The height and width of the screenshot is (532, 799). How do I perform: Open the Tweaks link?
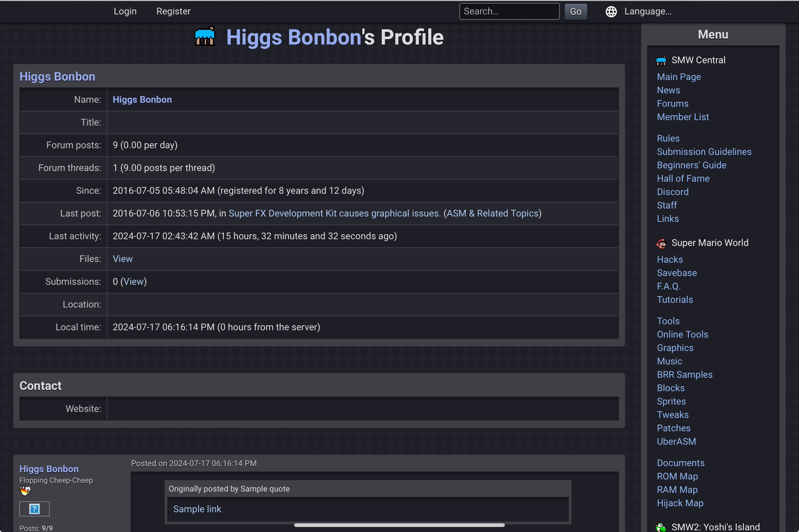point(673,415)
